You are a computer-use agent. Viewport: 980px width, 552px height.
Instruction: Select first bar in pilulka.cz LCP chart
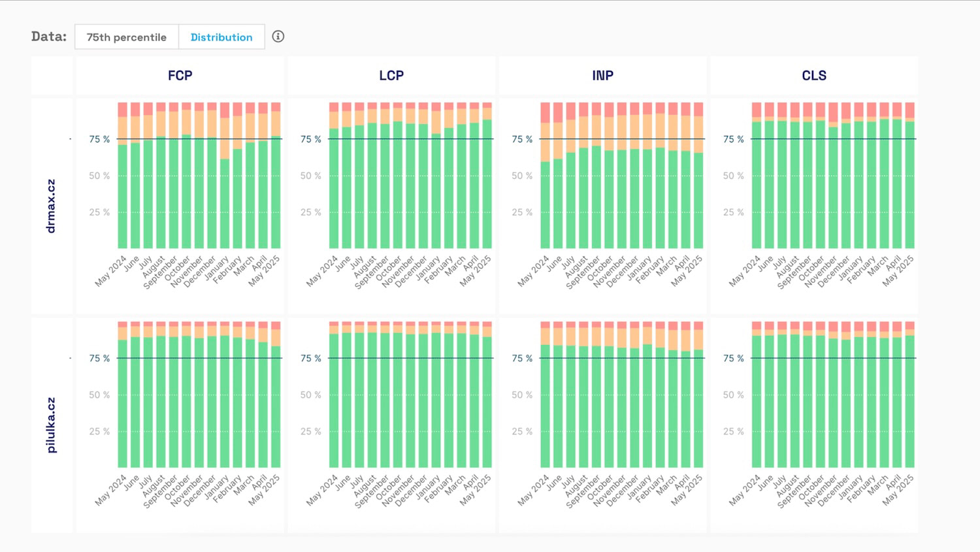coord(334,400)
